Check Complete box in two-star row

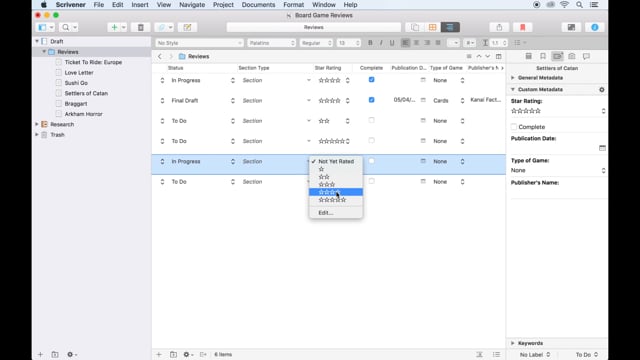[371, 120]
